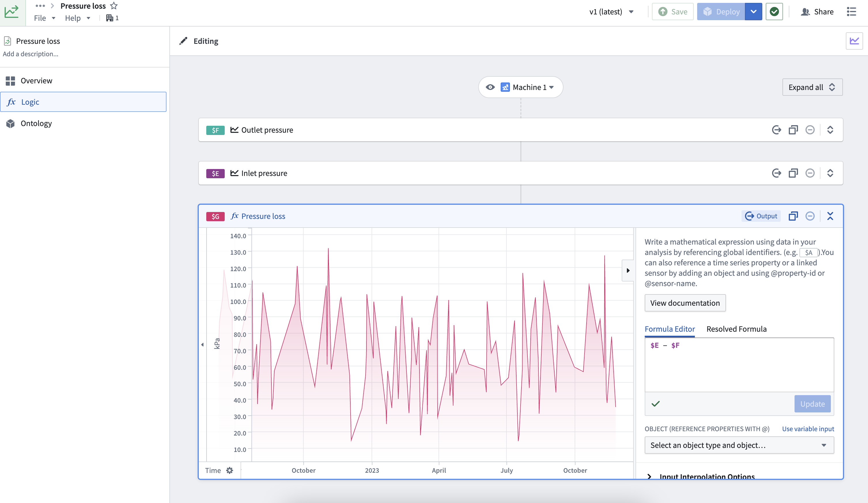Open the chart view icon at top right
The width and height of the screenshot is (868, 503).
854,41
